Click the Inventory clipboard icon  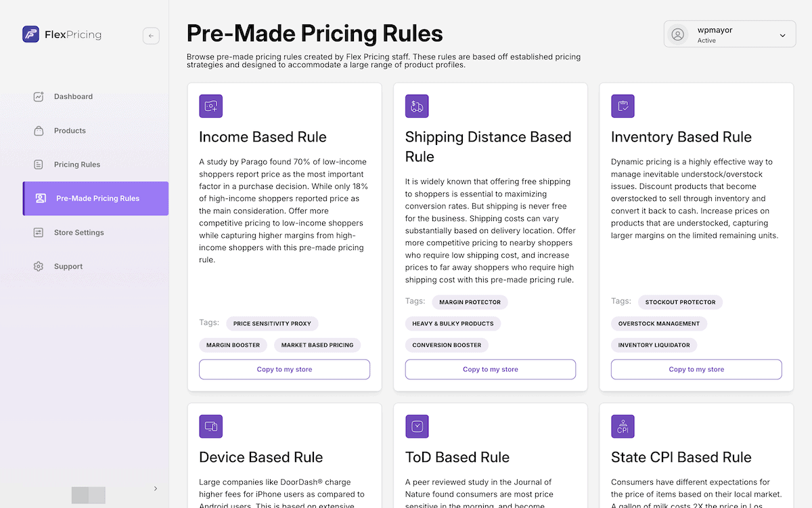pyautogui.click(x=623, y=106)
